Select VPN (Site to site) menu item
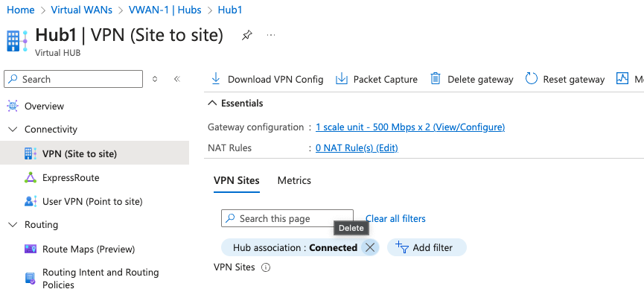The width and height of the screenshot is (644, 289). [x=95, y=153]
